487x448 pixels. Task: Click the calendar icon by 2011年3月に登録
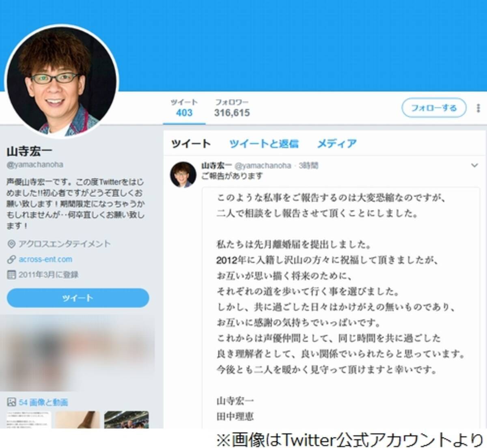(11, 275)
